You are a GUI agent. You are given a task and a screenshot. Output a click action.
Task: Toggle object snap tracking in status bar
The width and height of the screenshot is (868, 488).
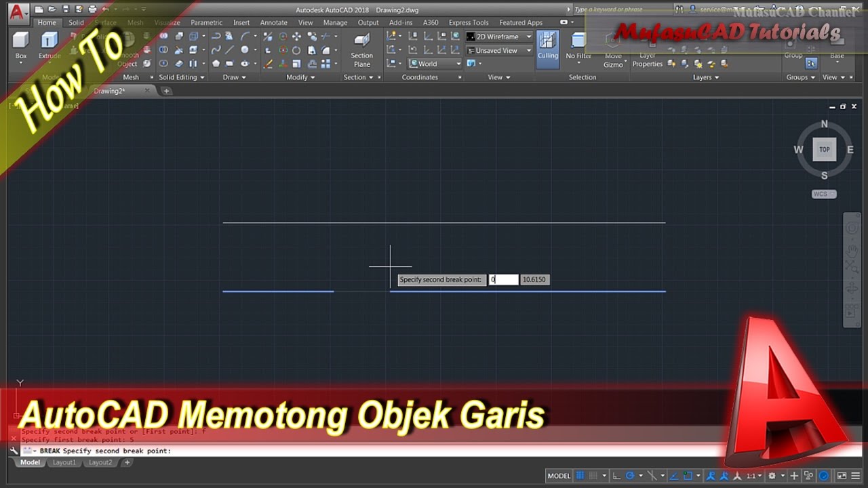tap(675, 476)
